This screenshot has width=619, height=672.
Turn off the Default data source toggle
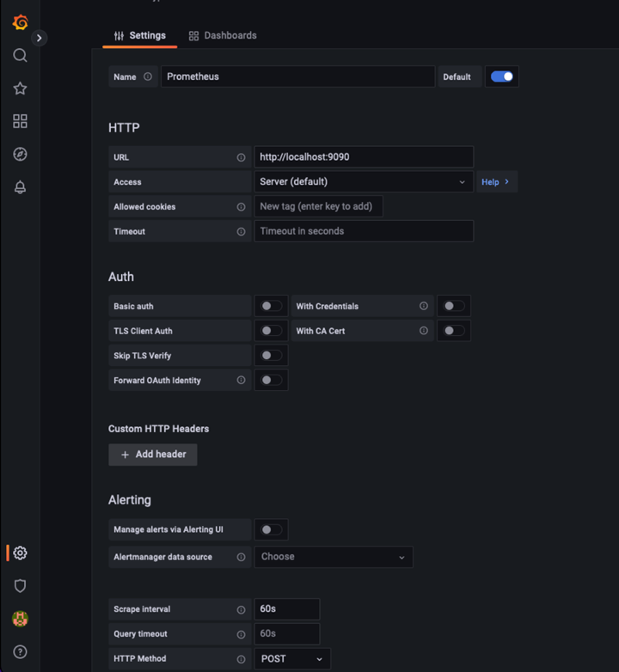point(502,76)
